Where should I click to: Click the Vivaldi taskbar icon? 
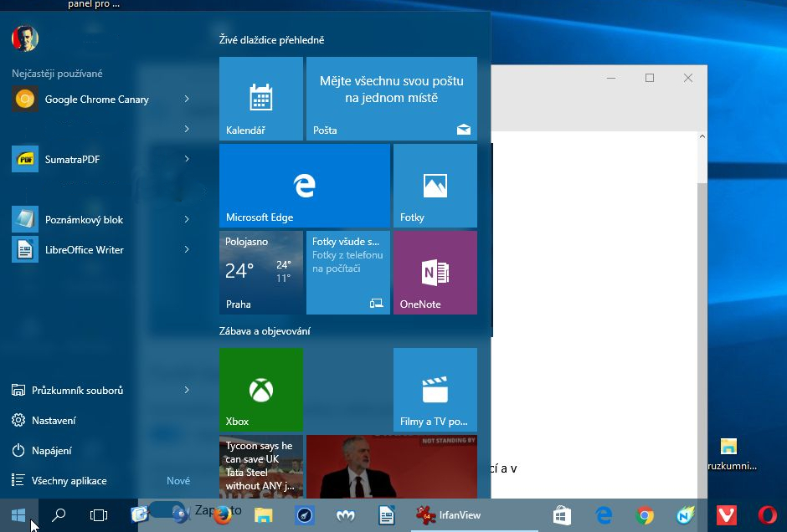coord(727,515)
